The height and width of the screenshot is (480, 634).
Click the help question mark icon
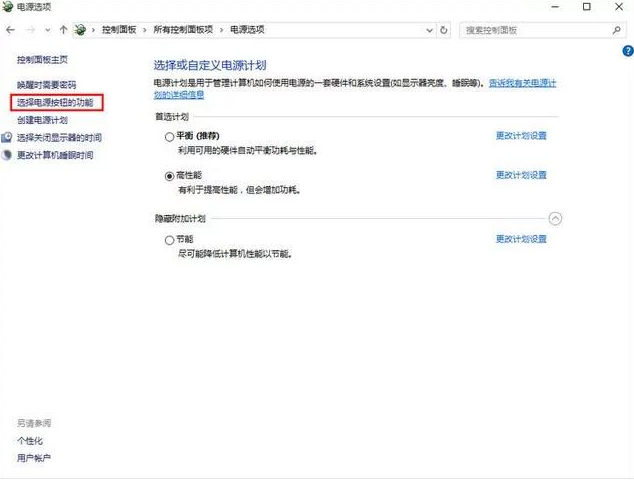(627, 49)
